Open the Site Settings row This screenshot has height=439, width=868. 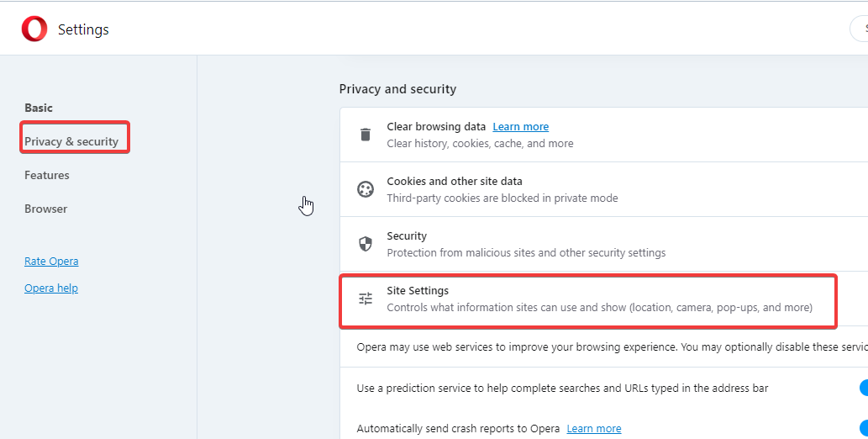(588, 299)
